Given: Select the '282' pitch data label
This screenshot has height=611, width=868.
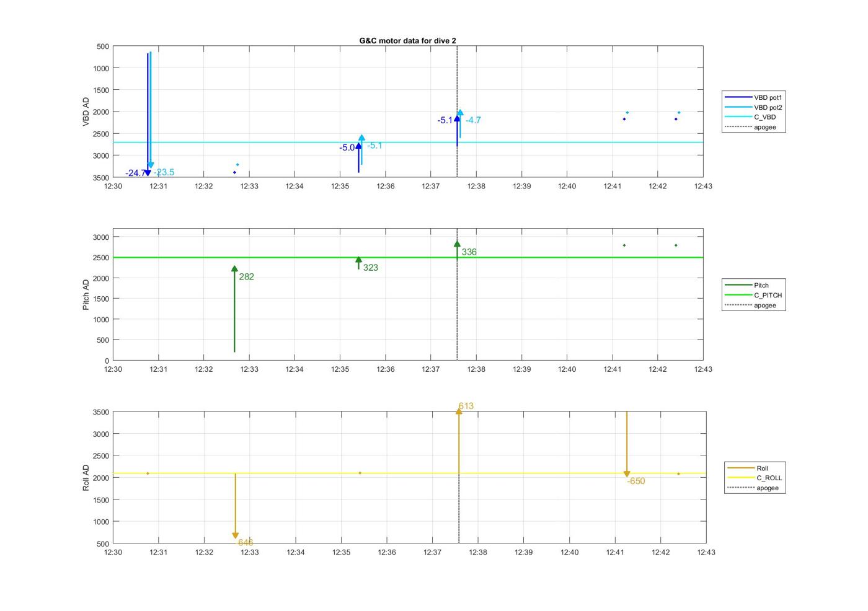Looking at the screenshot, I should click(246, 277).
